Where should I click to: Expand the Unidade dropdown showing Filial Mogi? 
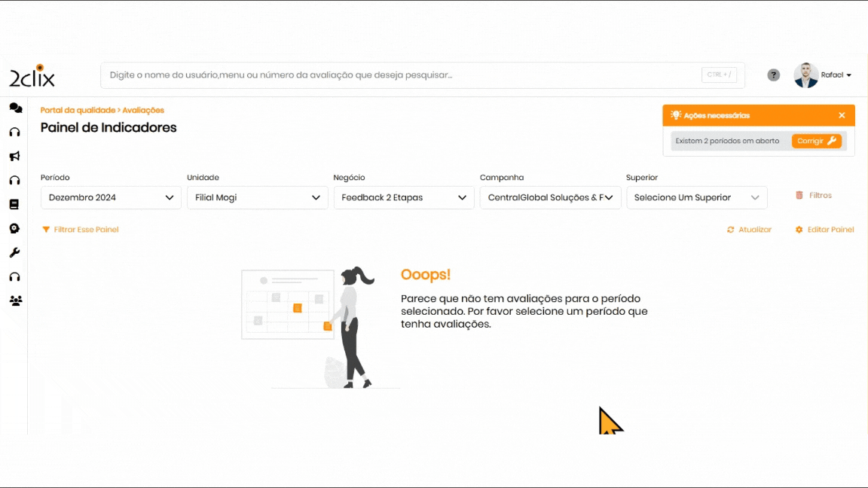coord(257,197)
